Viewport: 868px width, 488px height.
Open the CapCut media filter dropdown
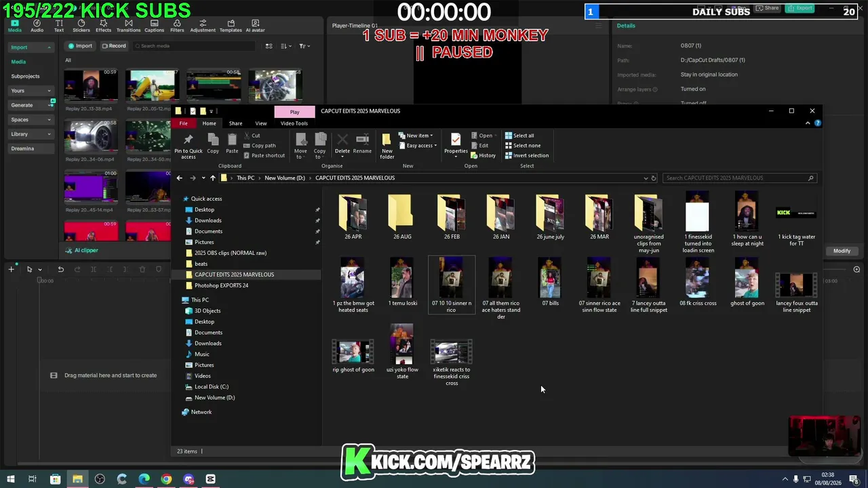pos(304,46)
